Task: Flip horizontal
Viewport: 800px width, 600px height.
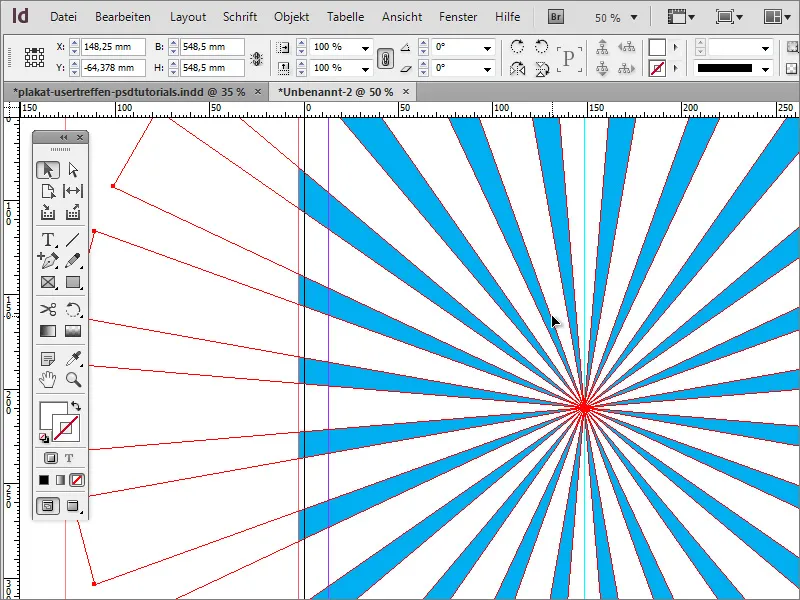Action: 517,68
